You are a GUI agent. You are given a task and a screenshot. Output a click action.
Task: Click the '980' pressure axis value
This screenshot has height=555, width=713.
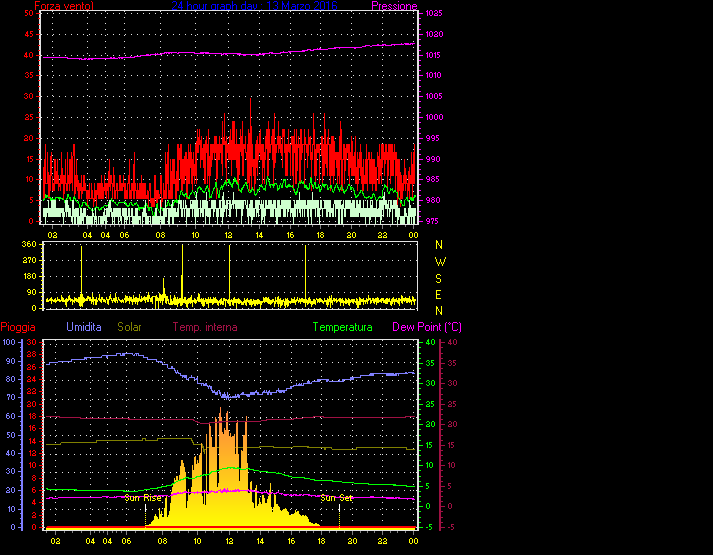point(432,200)
